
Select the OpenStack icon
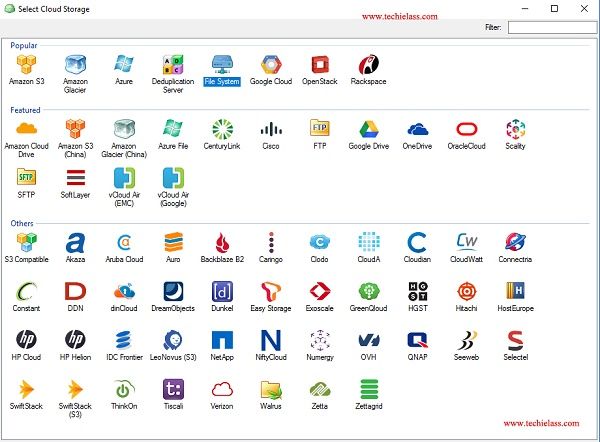click(x=320, y=64)
